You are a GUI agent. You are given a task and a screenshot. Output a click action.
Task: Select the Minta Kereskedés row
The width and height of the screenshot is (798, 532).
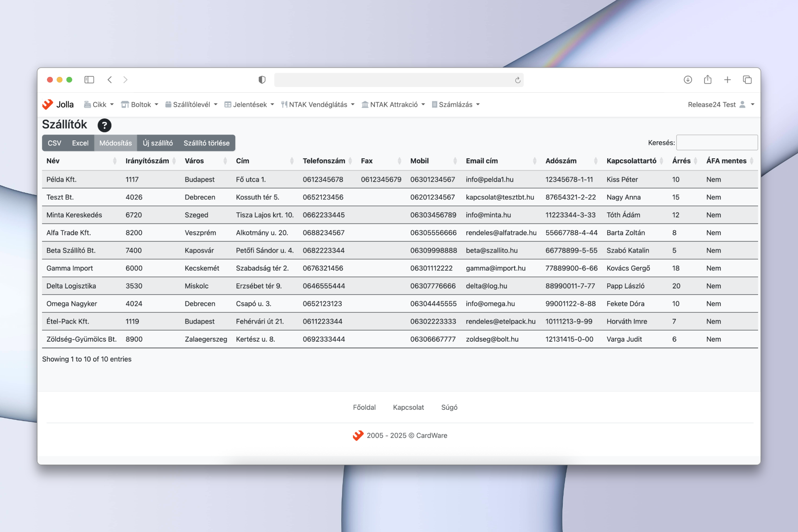coord(400,215)
